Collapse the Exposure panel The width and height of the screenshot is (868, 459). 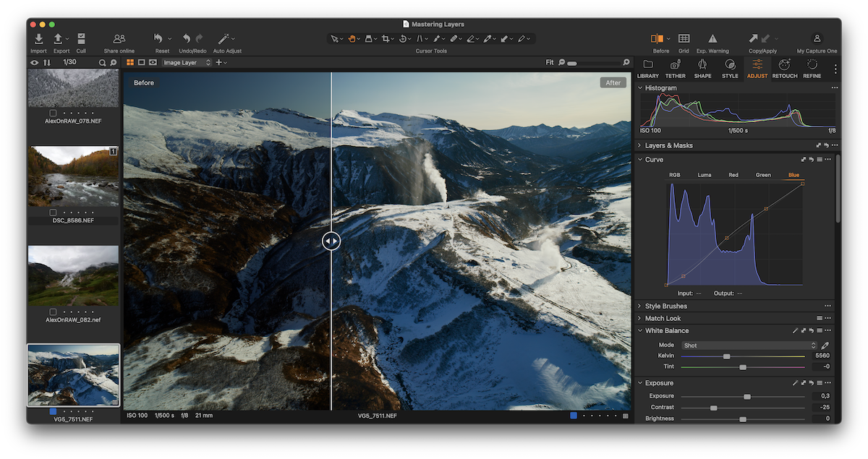click(x=639, y=383)
